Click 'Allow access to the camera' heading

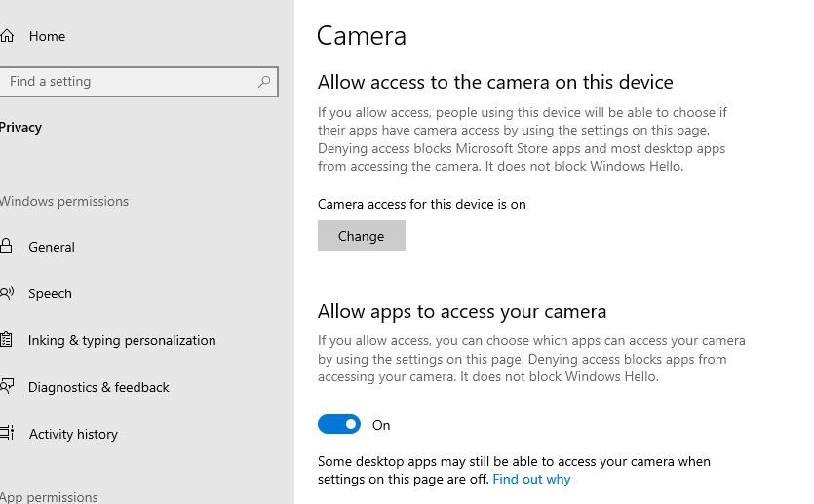pos(495,82)
